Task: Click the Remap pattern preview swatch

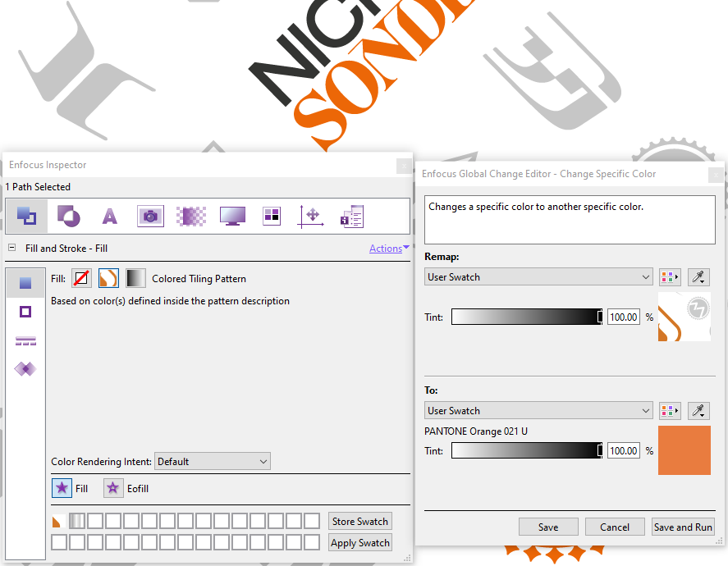Action: click(685, 317)
